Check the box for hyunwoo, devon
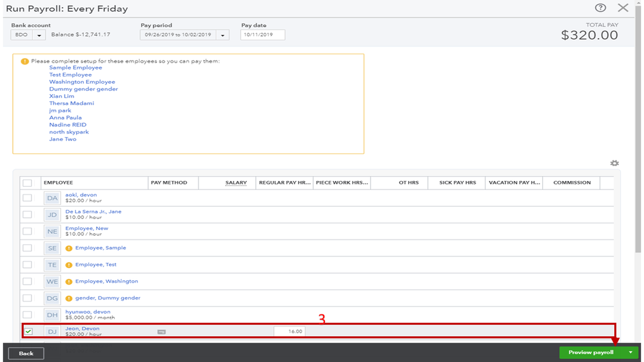The width and height of the screenshot is (644, 362). (28, 315)
